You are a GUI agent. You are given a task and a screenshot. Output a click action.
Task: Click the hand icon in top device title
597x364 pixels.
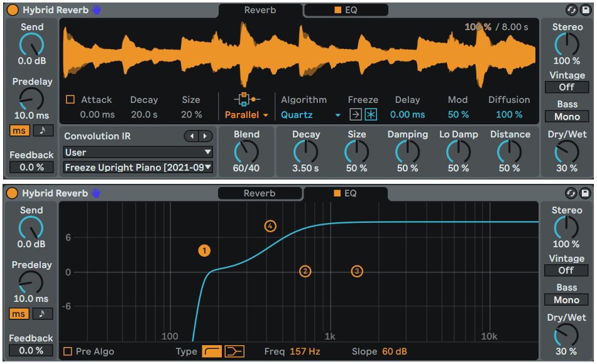(96, 10)
